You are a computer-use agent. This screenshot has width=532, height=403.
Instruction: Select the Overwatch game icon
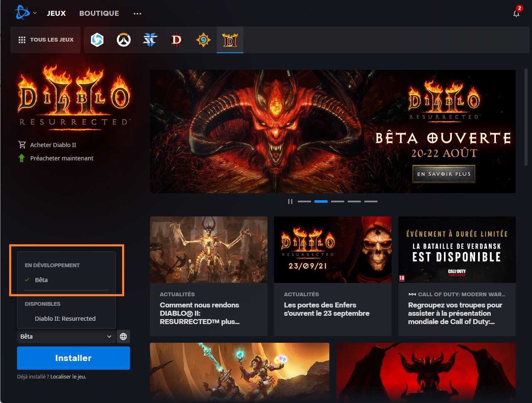pyautogui.click(x=124, y=40)
